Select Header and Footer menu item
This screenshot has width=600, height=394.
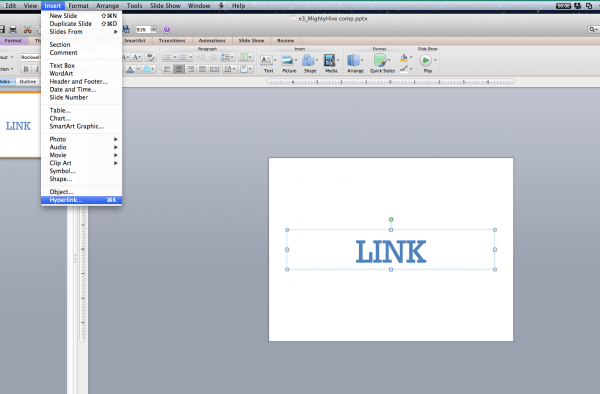click(x=82, y=81)
